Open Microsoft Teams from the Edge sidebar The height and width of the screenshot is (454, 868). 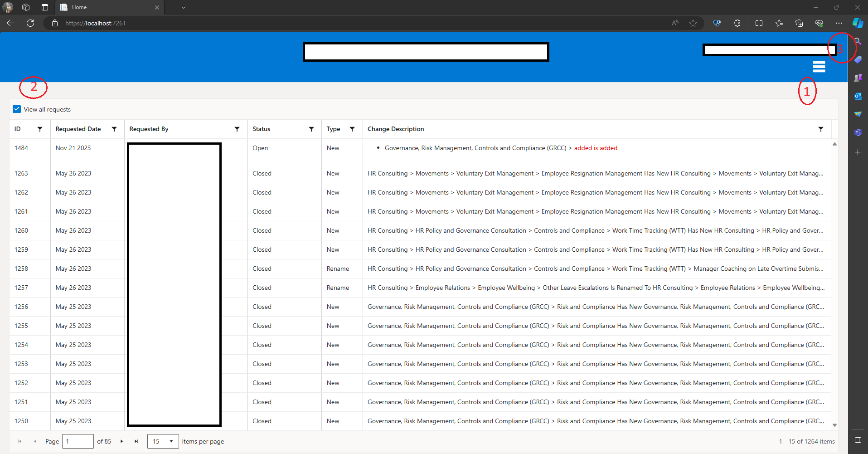[858, 132]
